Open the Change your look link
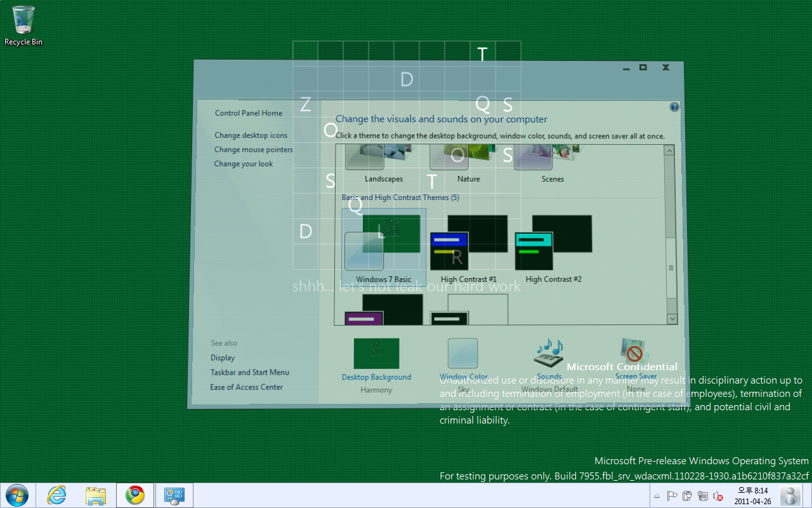Screen dimensions: 812x508 pyautogui.click(x=243, y=164)
